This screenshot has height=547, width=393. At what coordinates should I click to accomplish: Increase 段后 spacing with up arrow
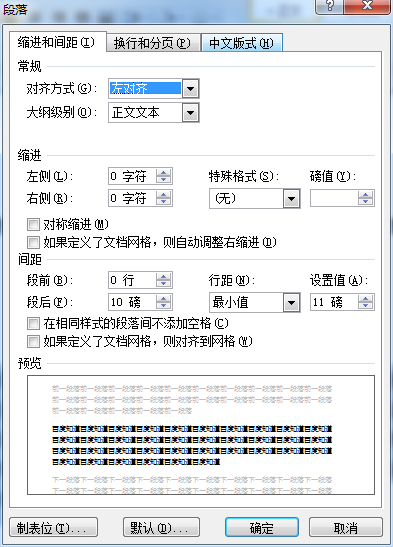(x=164, y=299)
